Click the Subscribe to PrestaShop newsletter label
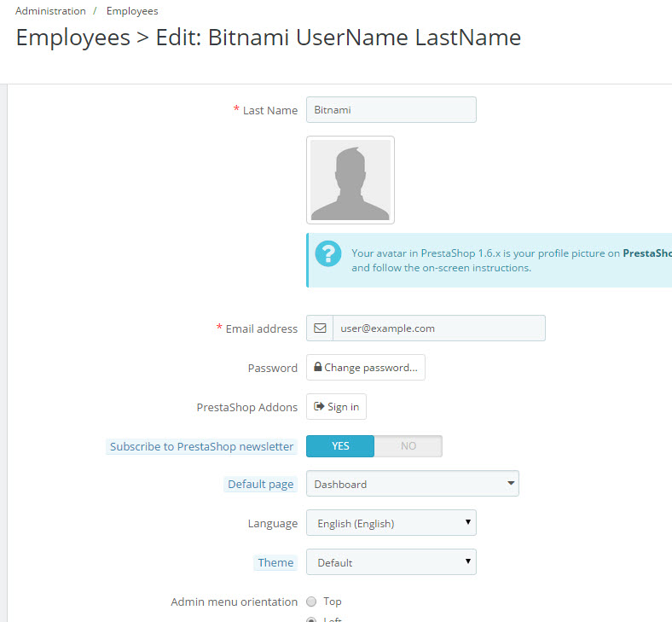This screenshot has width=672, height=622. pos(201,447)
